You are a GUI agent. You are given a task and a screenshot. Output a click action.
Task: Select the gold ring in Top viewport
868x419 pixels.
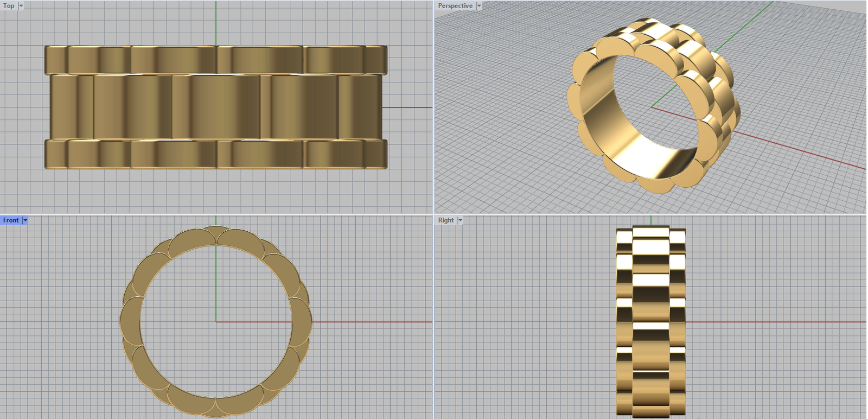coord(216,107)
